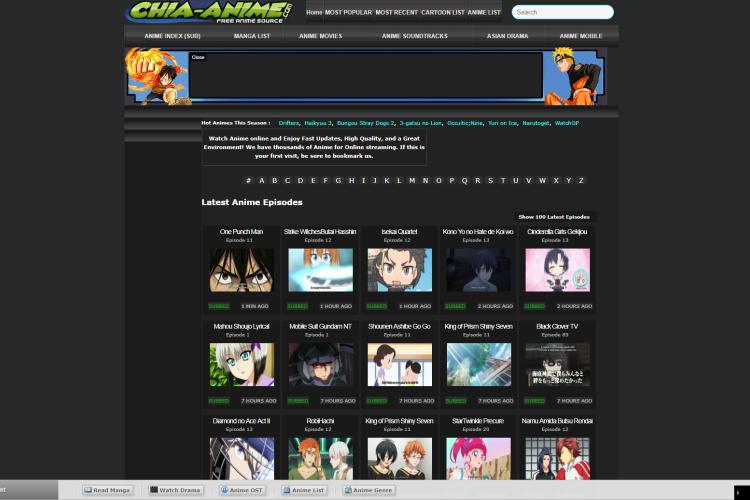Open the Most Popular page
The image size is (750, 500).
[x=348, y=12]
